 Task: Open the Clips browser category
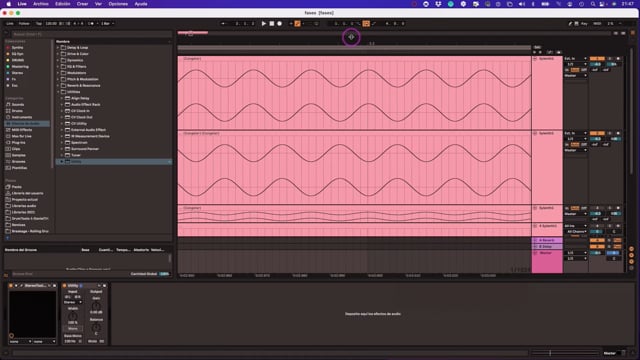(x=16, y=149)
